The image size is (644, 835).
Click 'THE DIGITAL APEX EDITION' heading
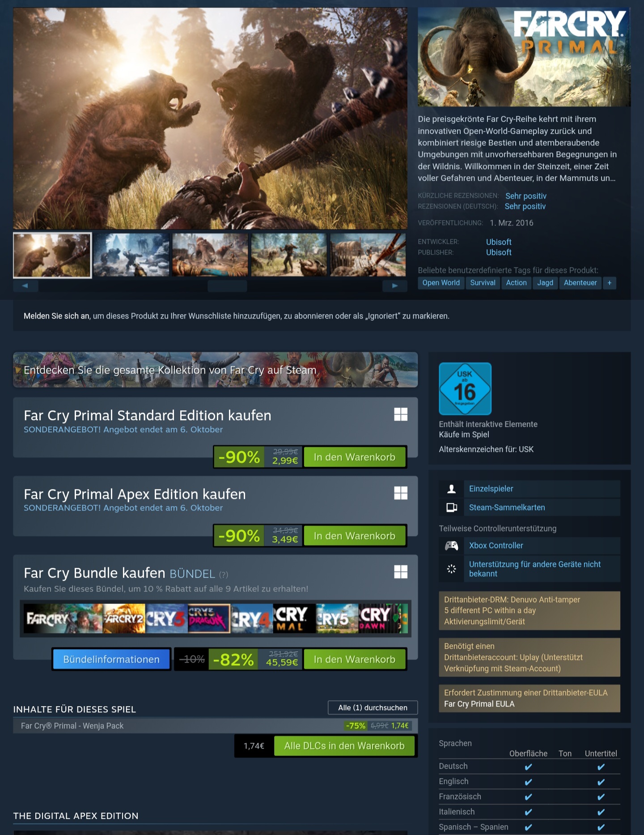pos(76,816)
